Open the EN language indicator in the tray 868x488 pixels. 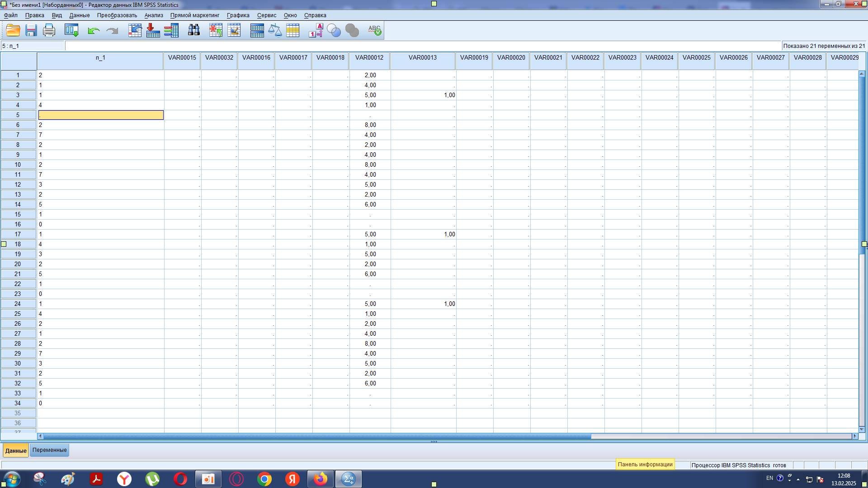coord(770,478)
